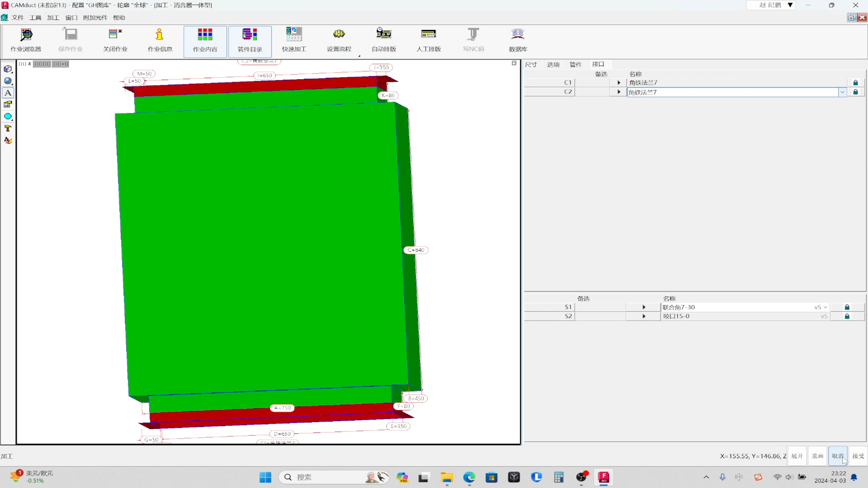Expand the C2 角铁法兰7 tree item
This screenshot has height=488, width=868.
click(619, 92)
